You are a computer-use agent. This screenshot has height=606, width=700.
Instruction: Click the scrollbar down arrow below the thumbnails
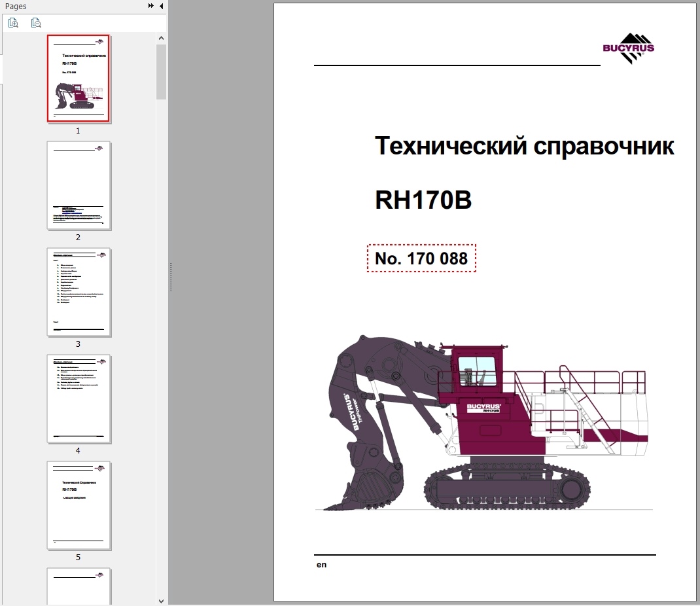point(160,600)
